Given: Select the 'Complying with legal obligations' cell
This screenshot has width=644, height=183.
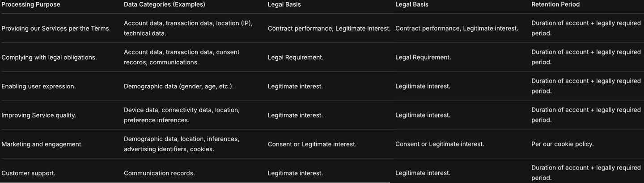Looking at the screenshot, I should (49, 58).
